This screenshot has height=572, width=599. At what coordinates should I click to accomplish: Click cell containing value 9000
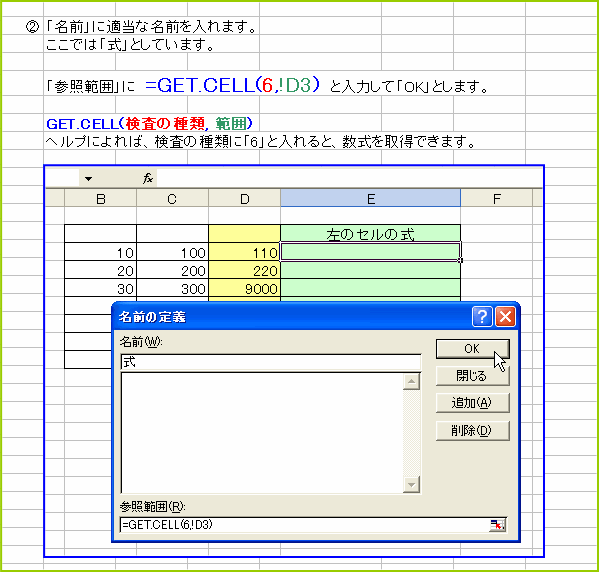pos(244,288)
